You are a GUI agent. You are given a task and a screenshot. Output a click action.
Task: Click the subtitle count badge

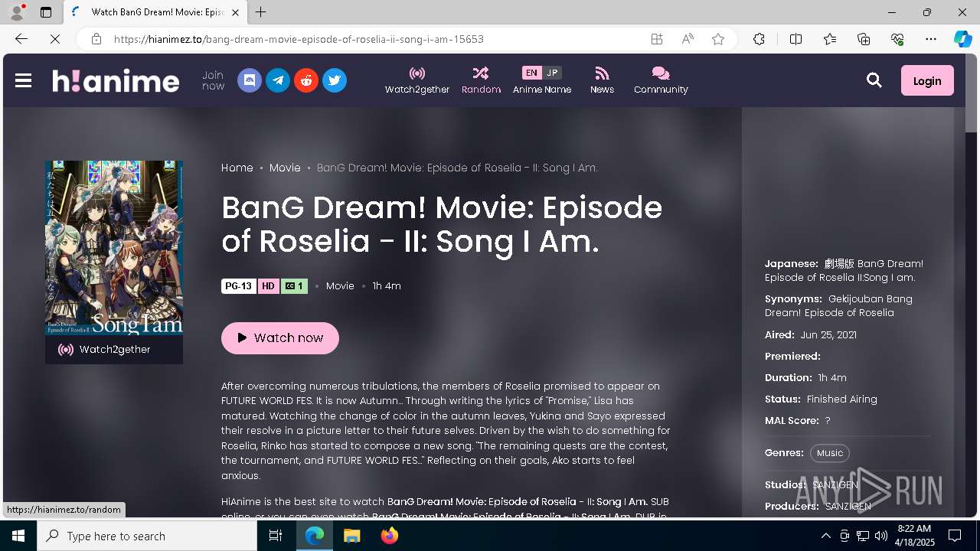coord(295,286)
